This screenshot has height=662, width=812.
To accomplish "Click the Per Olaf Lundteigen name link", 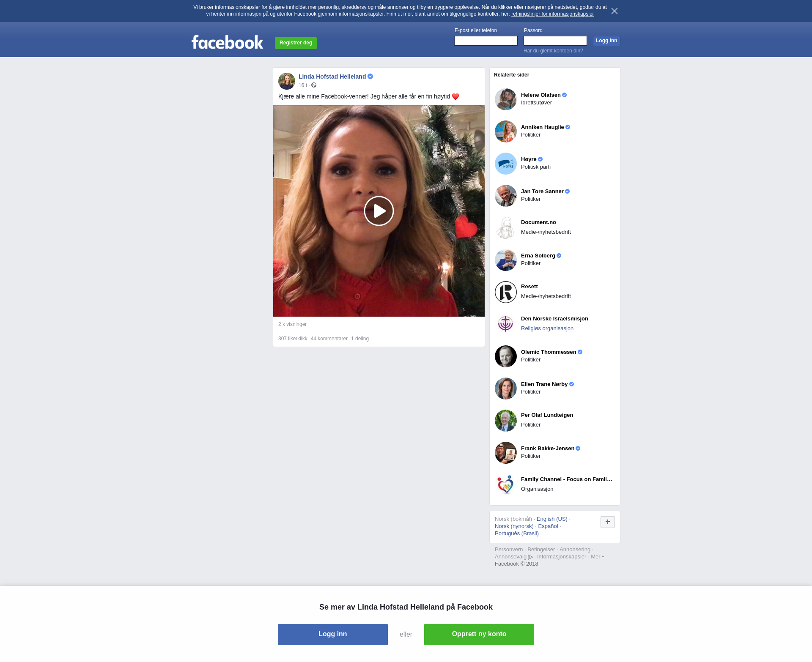I will [547, 415].
